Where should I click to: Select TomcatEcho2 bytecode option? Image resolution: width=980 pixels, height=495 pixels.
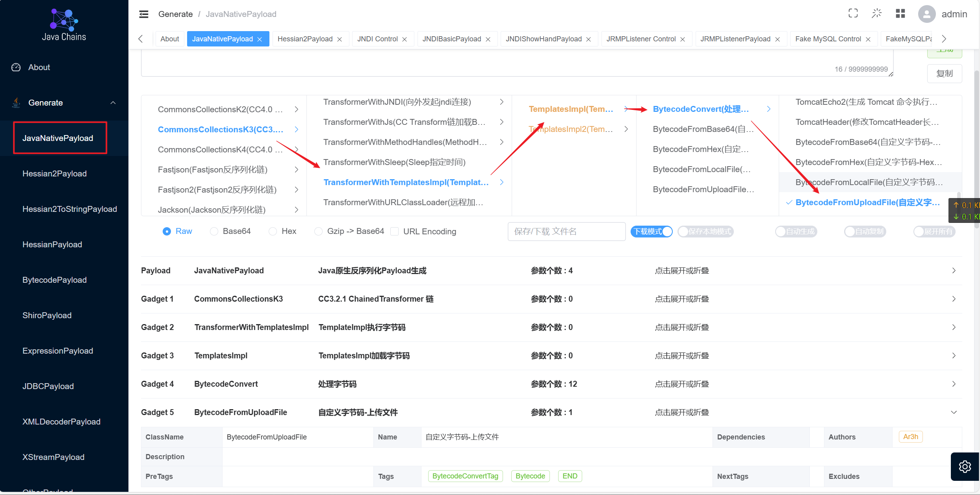click(866, 102)
